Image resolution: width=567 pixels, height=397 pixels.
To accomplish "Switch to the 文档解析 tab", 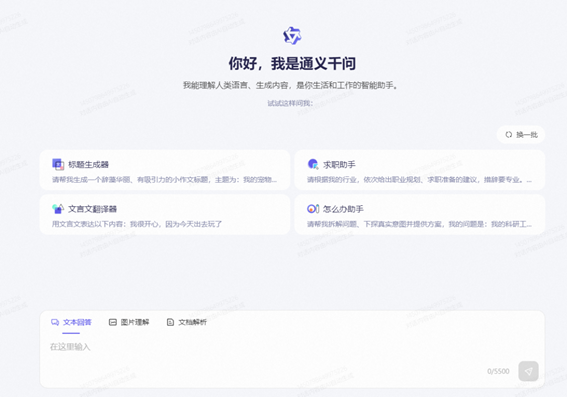I will (187, 322).
